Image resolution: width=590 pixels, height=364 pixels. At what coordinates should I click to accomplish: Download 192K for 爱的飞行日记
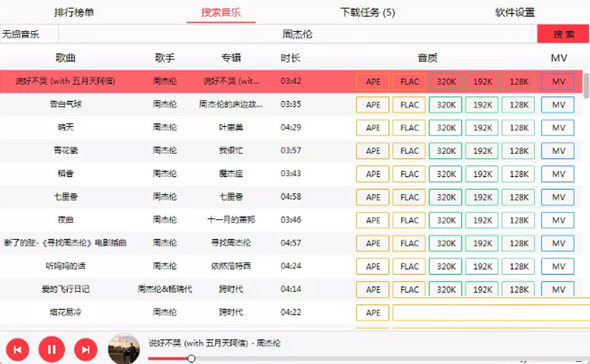[x=482, y=289]
